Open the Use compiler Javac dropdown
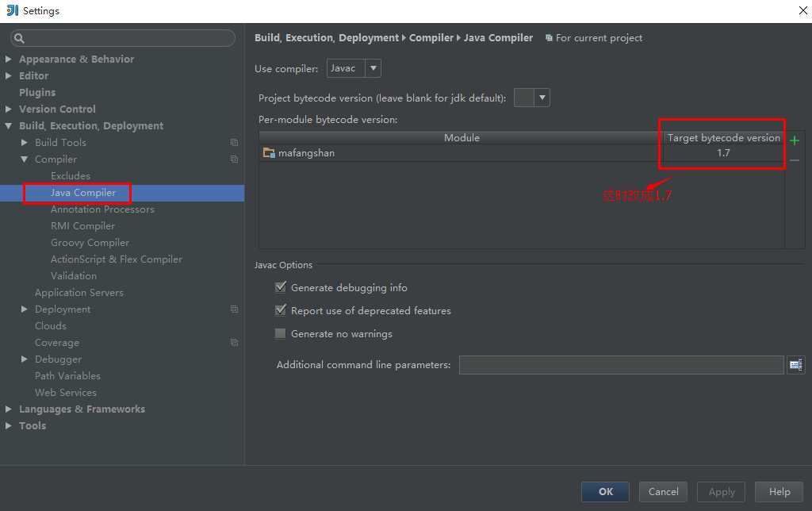Viewport: 812px width, 511px height. click(354, 68)
